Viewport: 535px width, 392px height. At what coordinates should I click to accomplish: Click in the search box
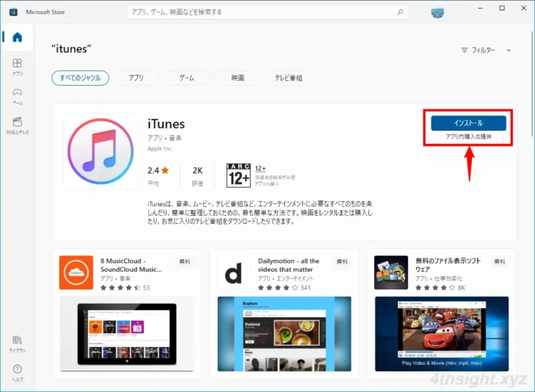[x=267, y=12]
